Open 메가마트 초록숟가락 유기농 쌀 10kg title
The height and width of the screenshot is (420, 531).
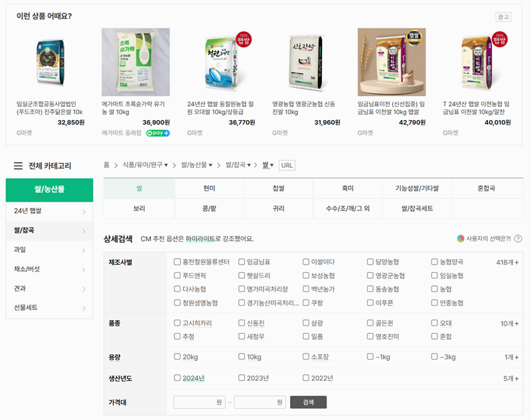(133, 108)
